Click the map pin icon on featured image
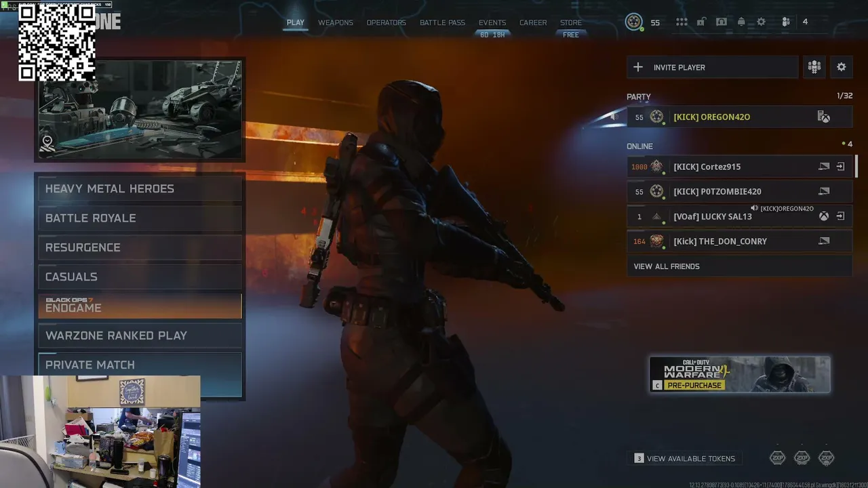The width and height of the screenshot is (868, 488). [x=47, y=143]
